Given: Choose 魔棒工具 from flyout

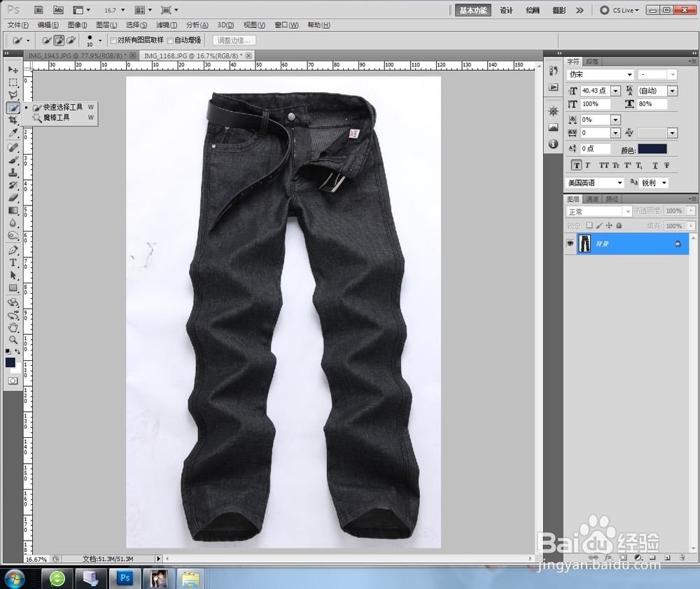Looking at the screenshot, I should (x=56, y=118).
